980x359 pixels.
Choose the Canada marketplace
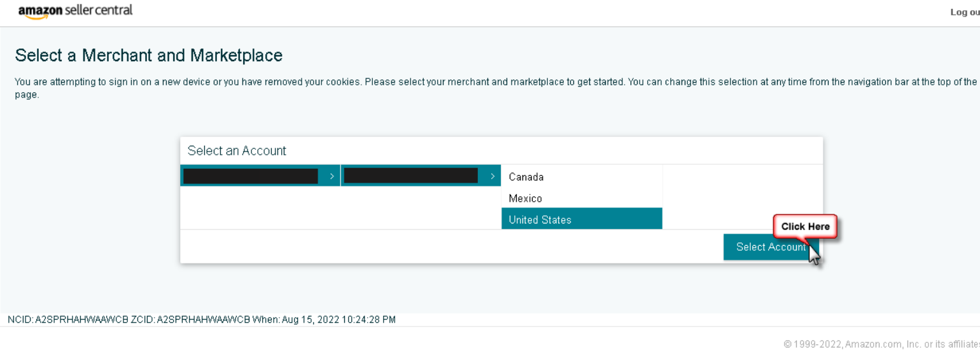526,177
